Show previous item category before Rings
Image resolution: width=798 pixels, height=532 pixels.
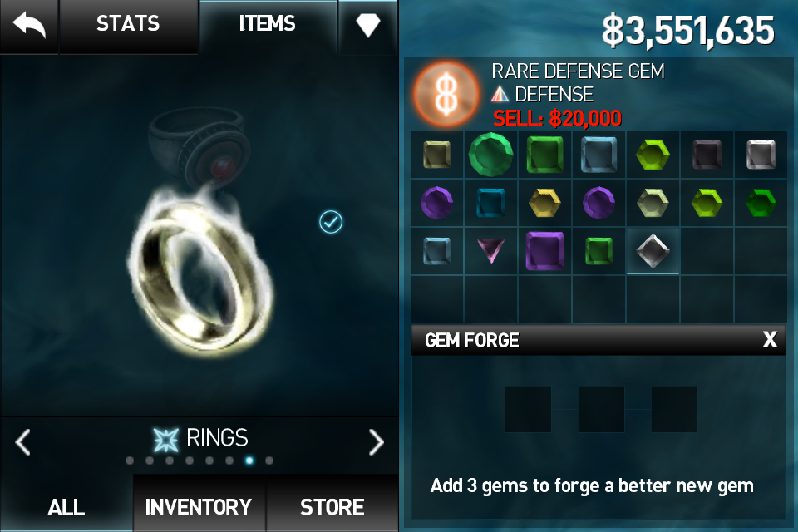(23, 442)
